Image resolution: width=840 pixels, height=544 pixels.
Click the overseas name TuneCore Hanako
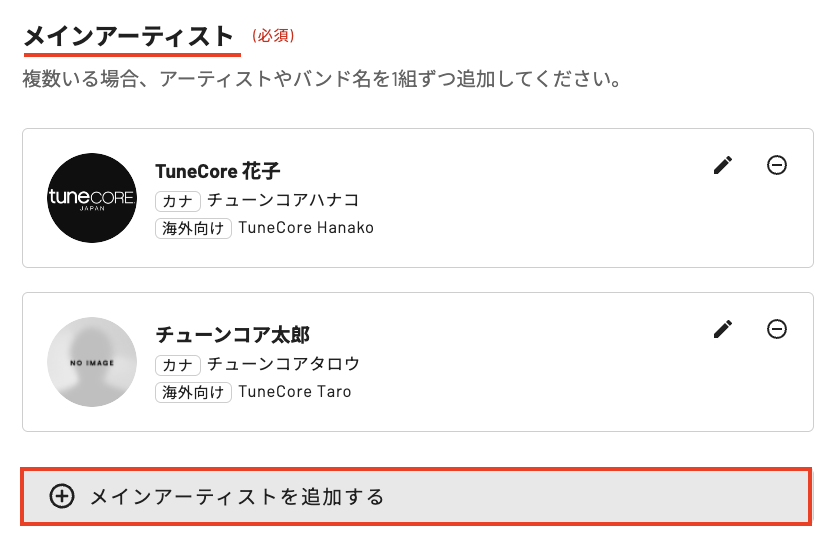(x=306, y=228)
